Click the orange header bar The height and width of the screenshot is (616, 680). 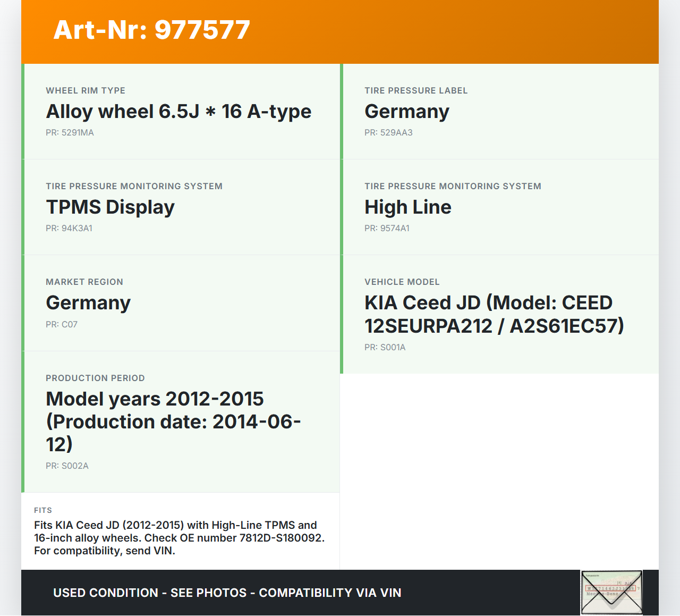coord(340,32)
